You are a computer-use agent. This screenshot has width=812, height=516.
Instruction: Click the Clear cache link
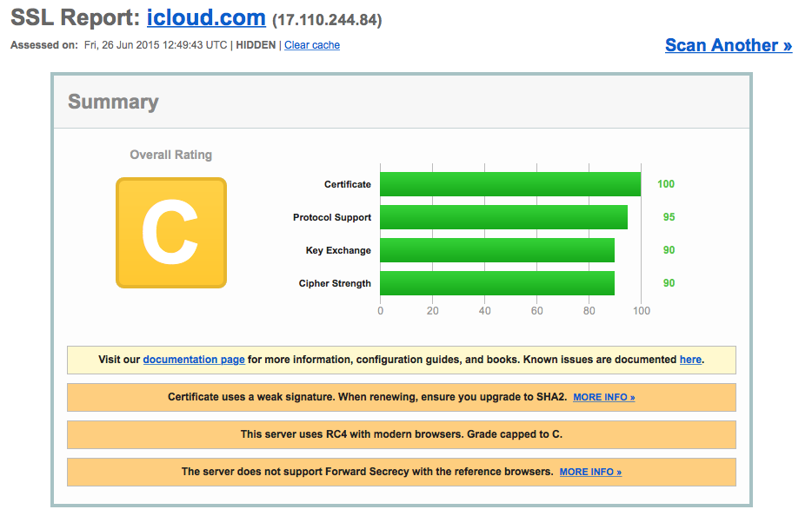click(x=312, y=45)
